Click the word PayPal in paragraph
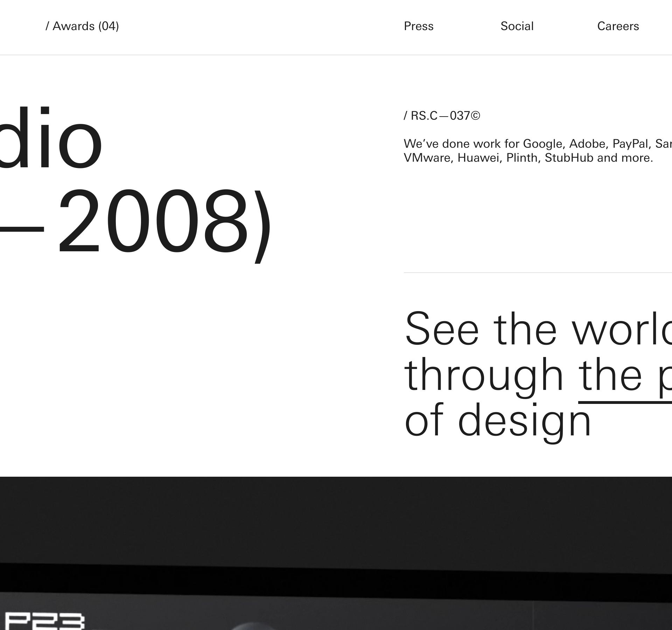 click(x=630, y=144)
